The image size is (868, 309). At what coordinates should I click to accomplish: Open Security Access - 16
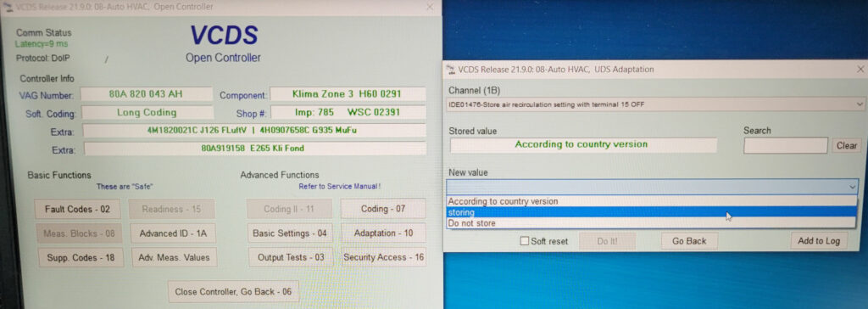(384, 257)
